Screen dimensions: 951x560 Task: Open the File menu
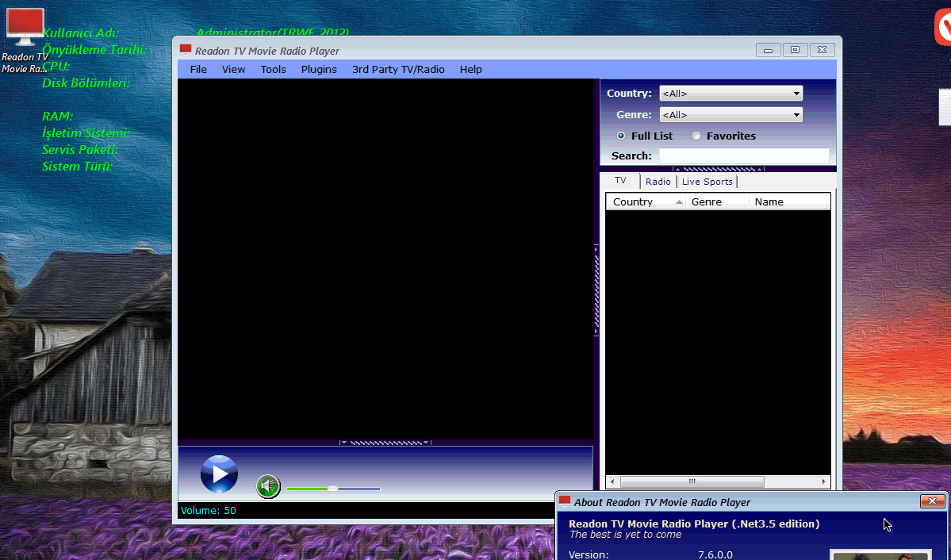click(x=198, y=69)
